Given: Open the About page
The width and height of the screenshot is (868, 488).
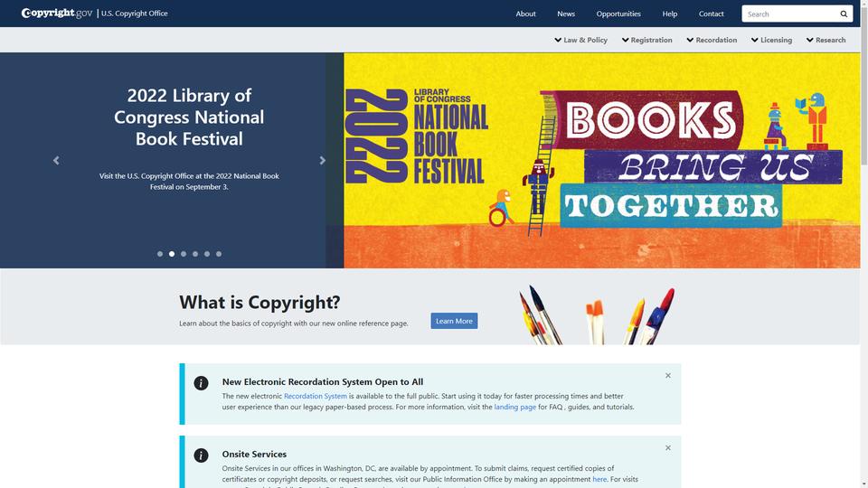Looking at the screenshot, I should 525,14.
